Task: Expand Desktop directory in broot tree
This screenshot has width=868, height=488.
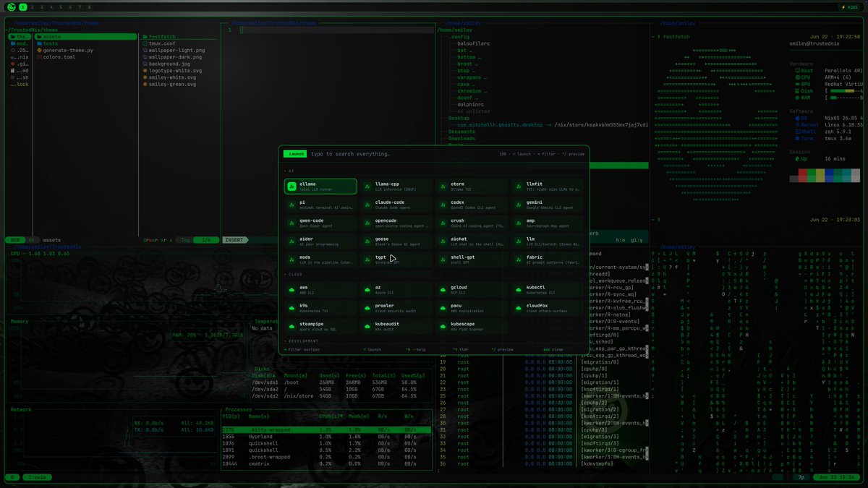Action: coord(459,118)
